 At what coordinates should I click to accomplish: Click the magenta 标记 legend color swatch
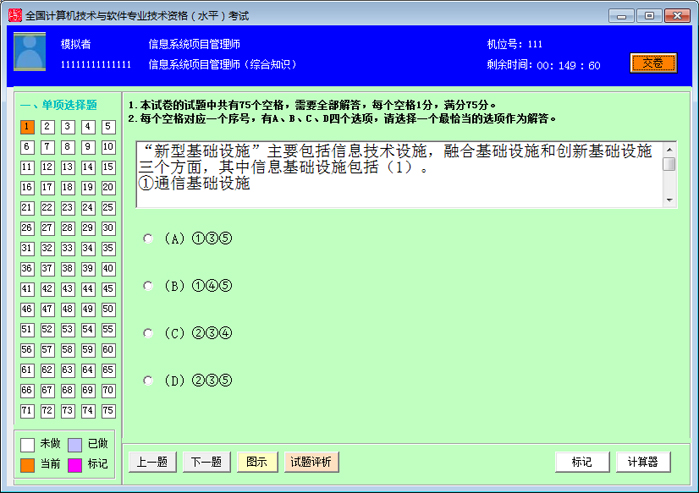pos(75,464)
